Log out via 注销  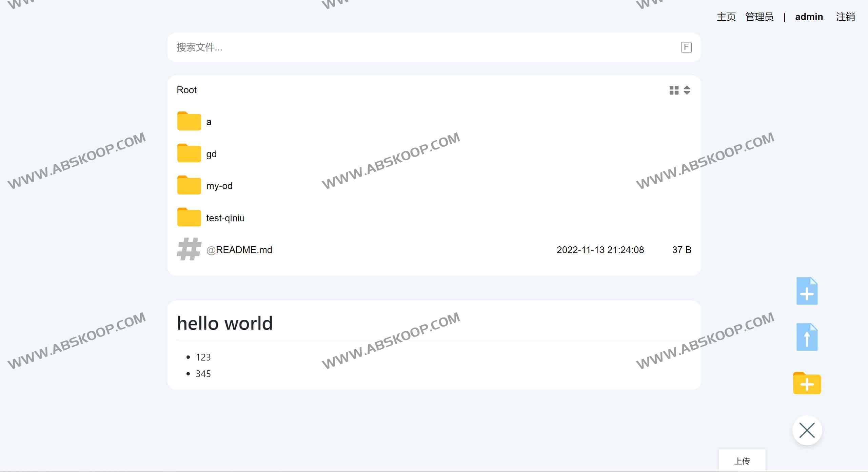[x=845, y=17]
